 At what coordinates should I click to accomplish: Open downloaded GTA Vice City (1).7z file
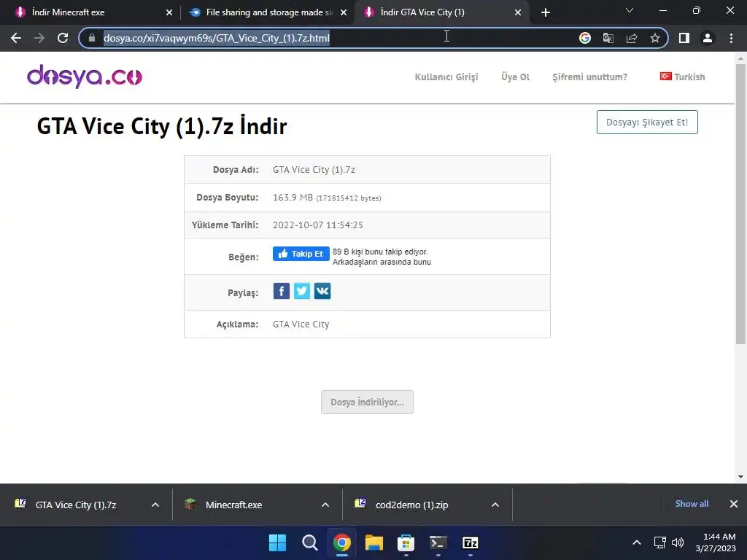point(76,505)
